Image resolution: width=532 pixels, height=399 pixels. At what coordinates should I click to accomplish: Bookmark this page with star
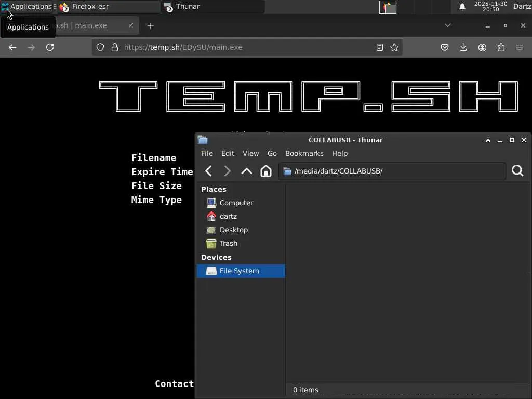coord(394,47)
